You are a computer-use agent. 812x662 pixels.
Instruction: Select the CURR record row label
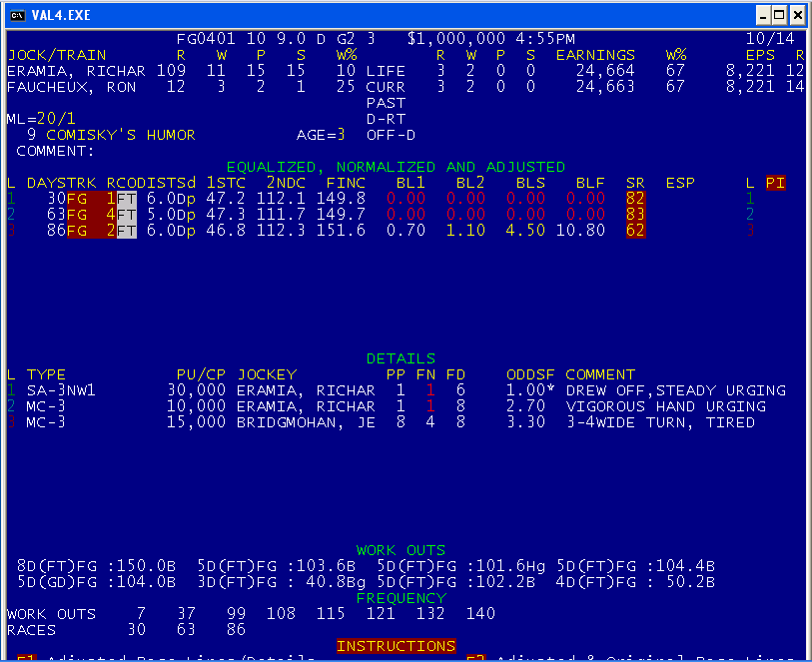click(386, 87)
